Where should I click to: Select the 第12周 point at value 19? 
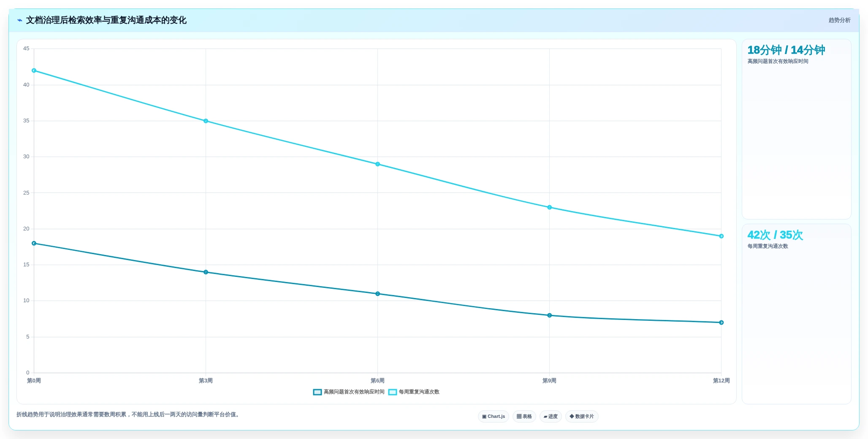pos(722,236)
